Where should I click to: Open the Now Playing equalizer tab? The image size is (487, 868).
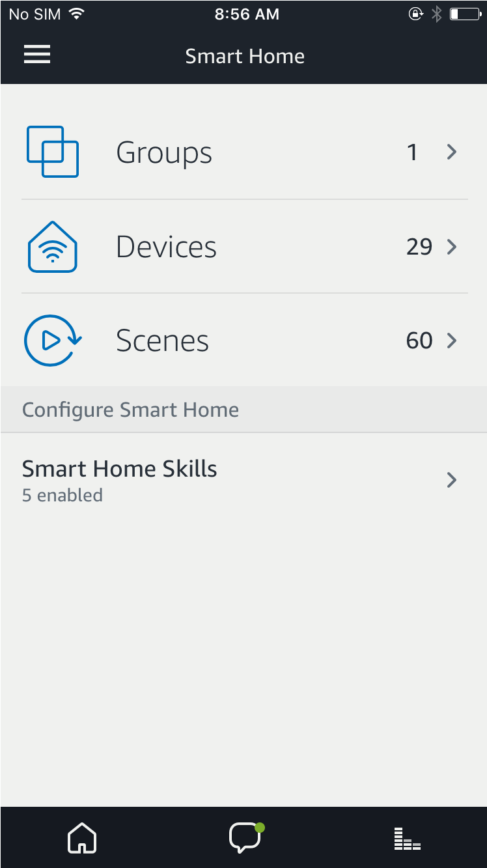[x=408, y=839]
